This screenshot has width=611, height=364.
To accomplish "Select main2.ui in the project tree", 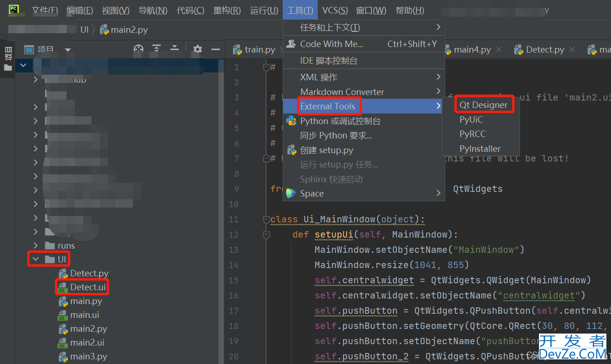I will [x=87, y=343].
